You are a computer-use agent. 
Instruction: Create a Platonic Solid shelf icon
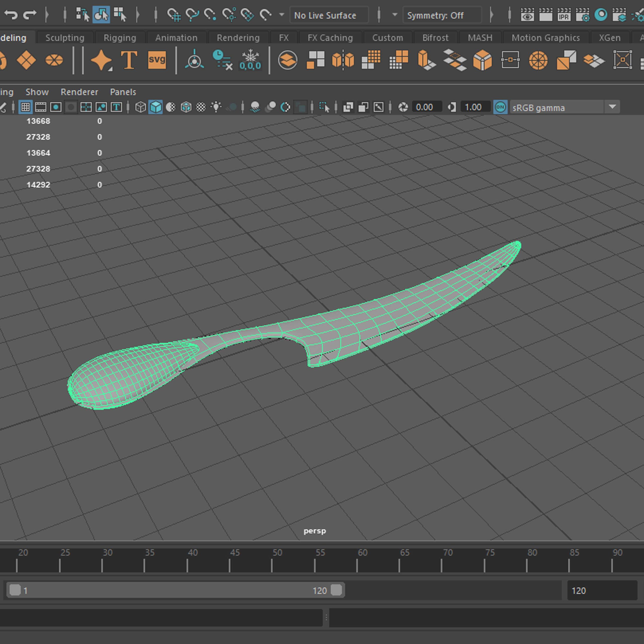26,60
